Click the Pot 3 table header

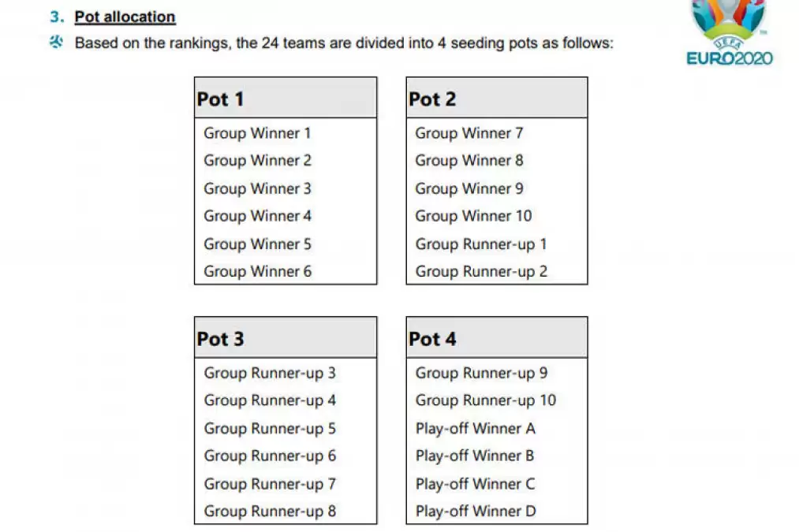[285, 339]
